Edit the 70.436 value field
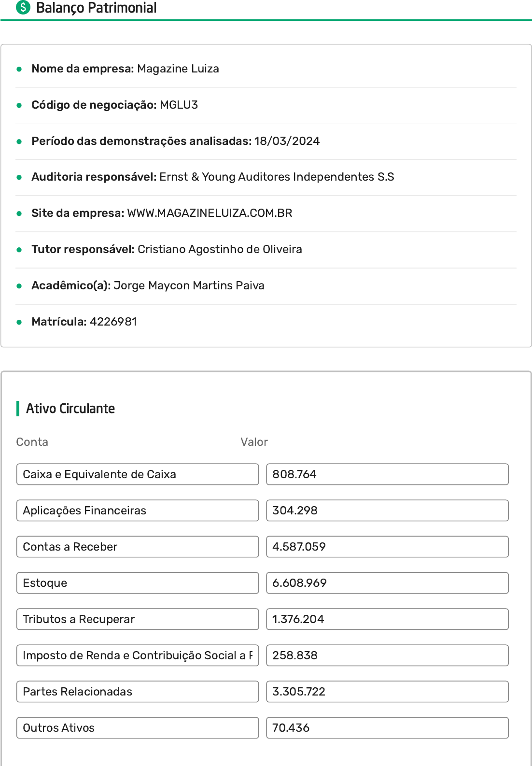532x766 pixels. click(x=387, y=728)
